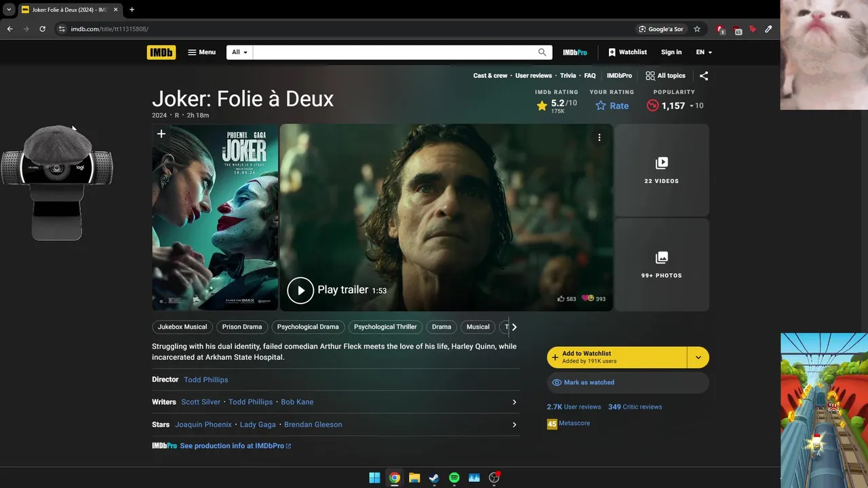Open FAQ
The height and width of the screenshot is (488, 868).
(x=590, y=76)
